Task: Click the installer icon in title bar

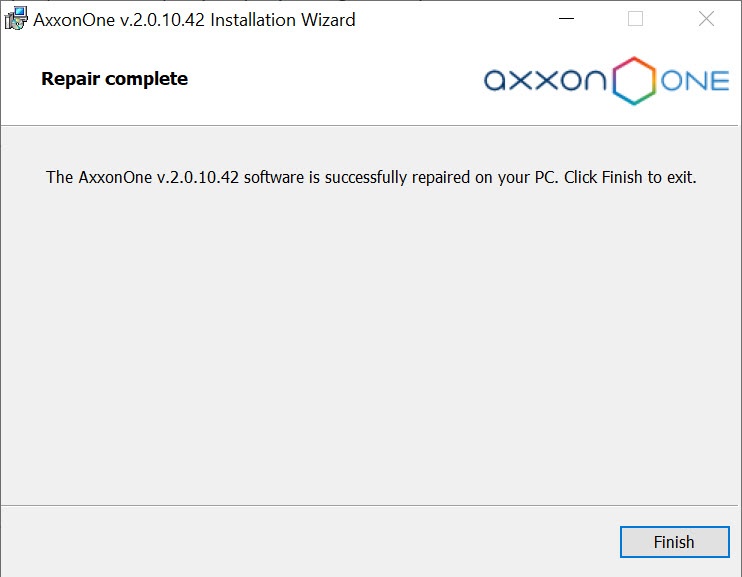Action: (15, 18)
